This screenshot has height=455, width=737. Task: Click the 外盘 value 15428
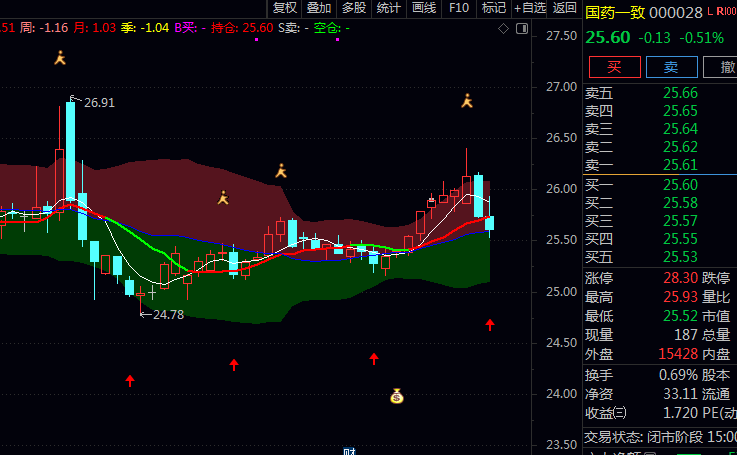[678, 353]
